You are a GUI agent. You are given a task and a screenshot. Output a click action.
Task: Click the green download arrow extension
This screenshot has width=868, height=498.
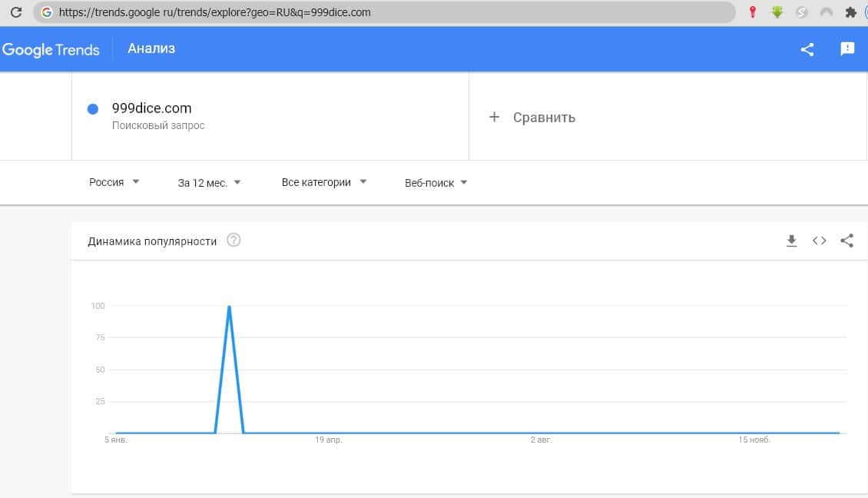[777, 12]
